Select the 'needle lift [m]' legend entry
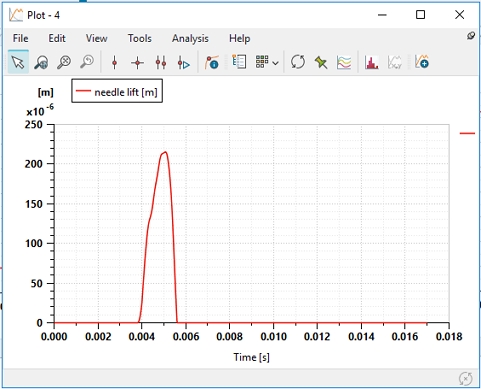 117,91
